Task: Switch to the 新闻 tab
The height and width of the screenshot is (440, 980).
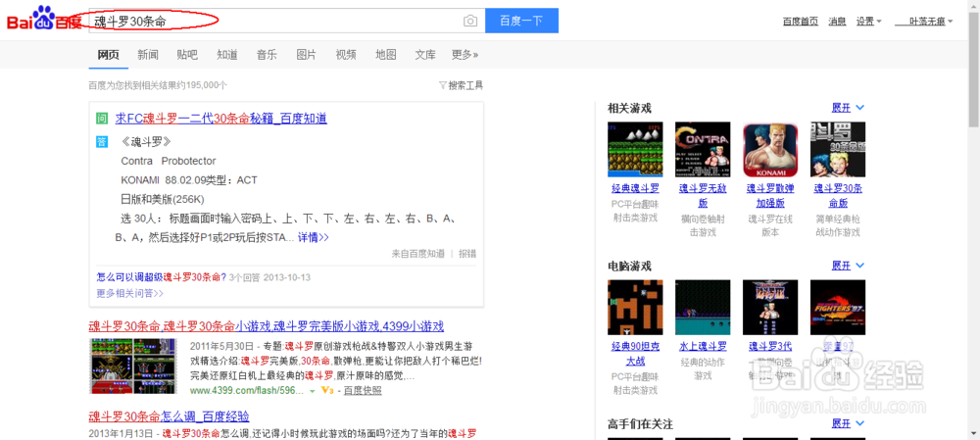Action: (148, 55)
